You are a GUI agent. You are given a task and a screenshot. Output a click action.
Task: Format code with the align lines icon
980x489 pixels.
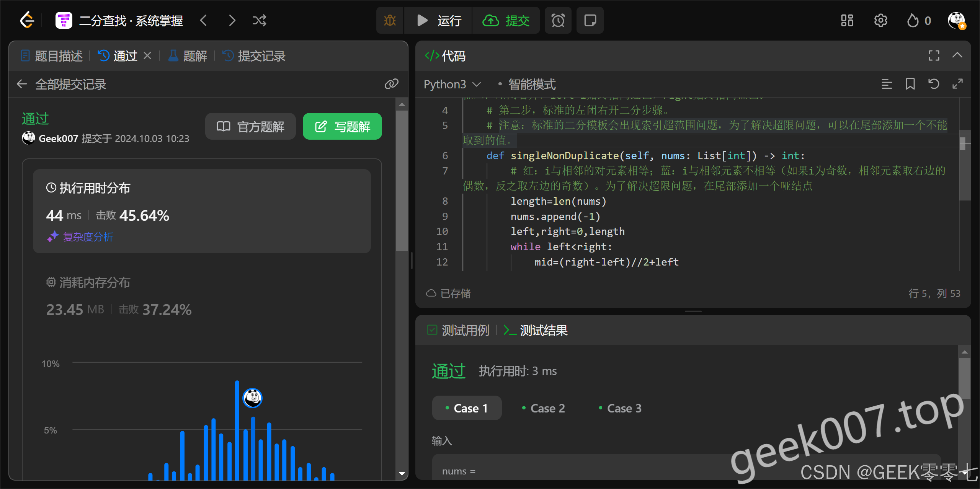click(887, 84)
